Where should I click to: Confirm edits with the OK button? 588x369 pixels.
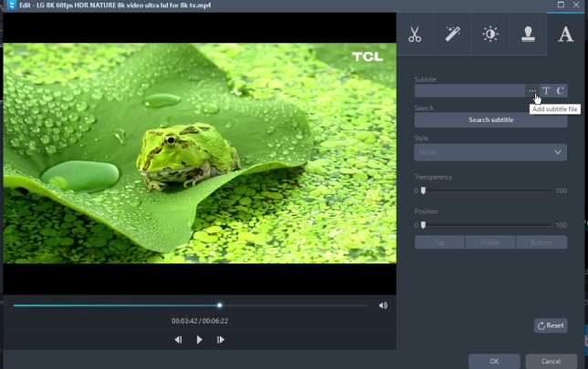494,361
